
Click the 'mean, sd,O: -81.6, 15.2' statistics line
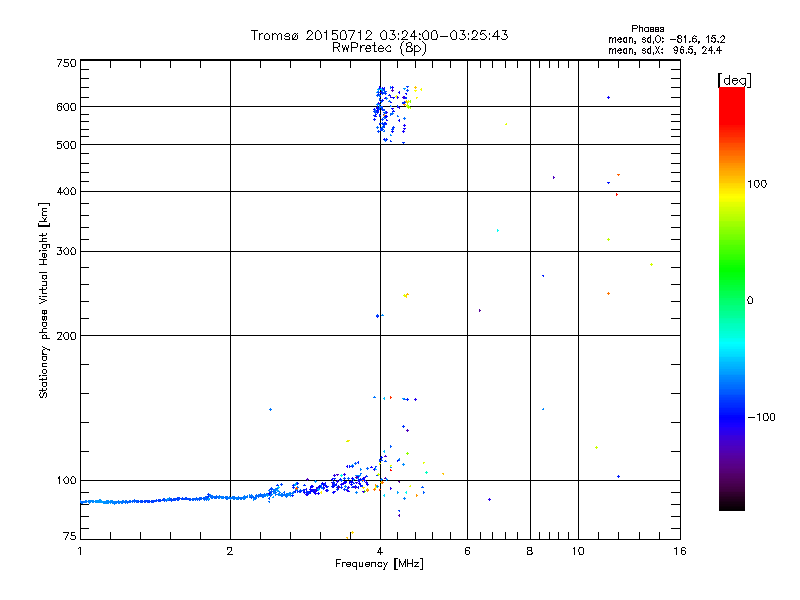tap(666, 39)
